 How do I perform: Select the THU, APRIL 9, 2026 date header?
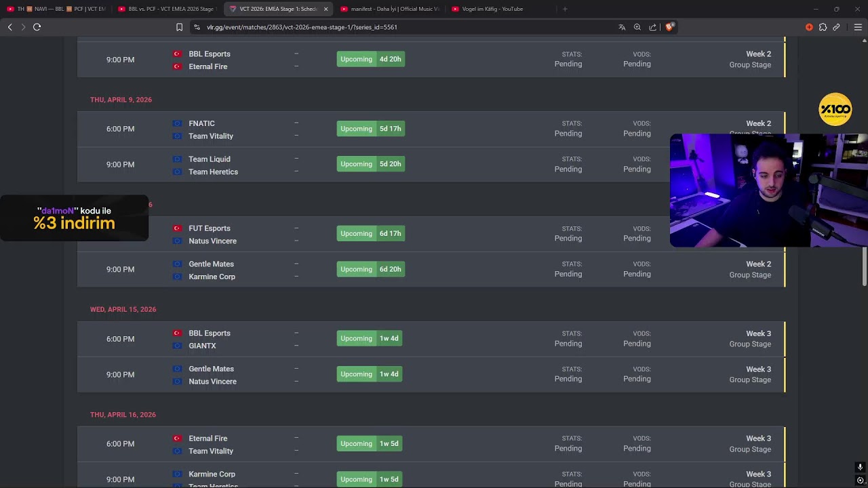point(121,100)
